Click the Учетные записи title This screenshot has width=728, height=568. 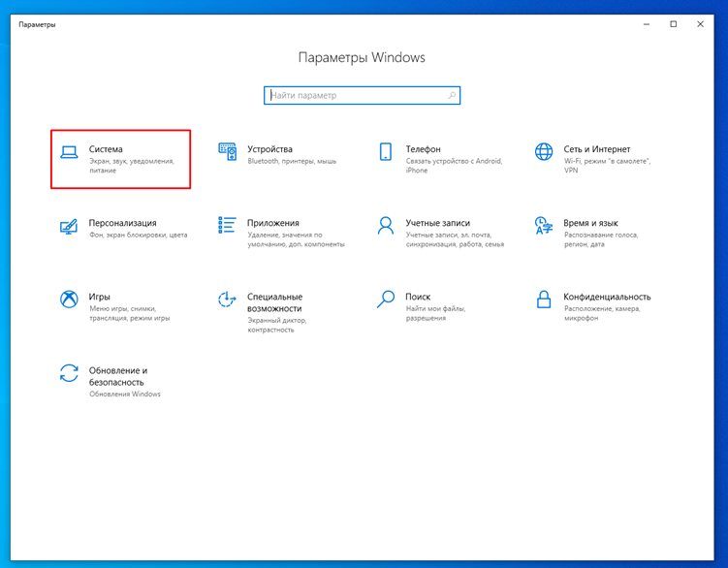click(x=438, y=223)
